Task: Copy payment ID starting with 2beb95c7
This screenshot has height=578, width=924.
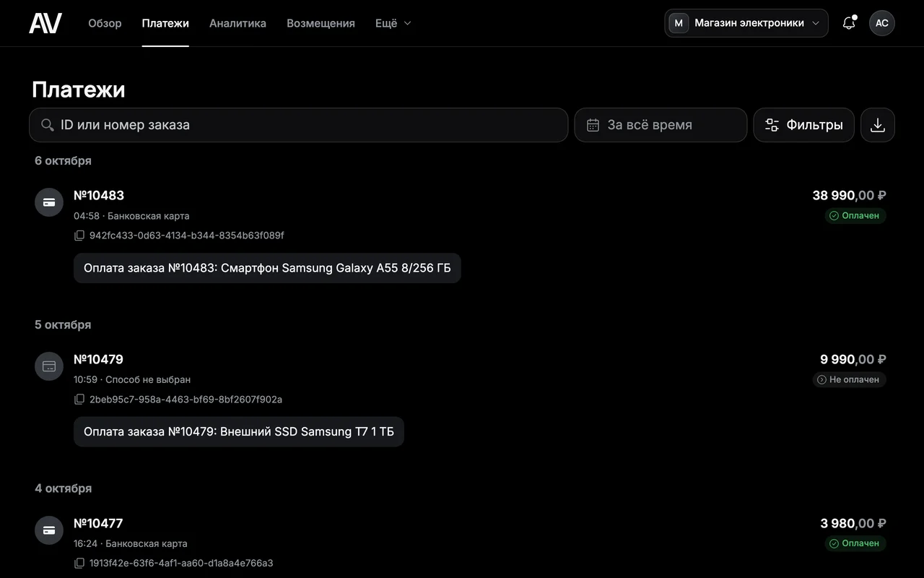Action: tap(79, 400)
